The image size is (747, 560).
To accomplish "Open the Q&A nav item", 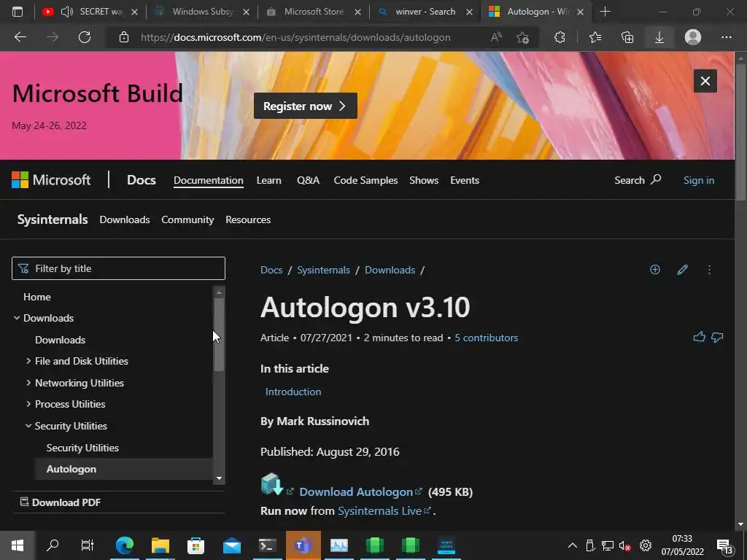I will [309, 180].
